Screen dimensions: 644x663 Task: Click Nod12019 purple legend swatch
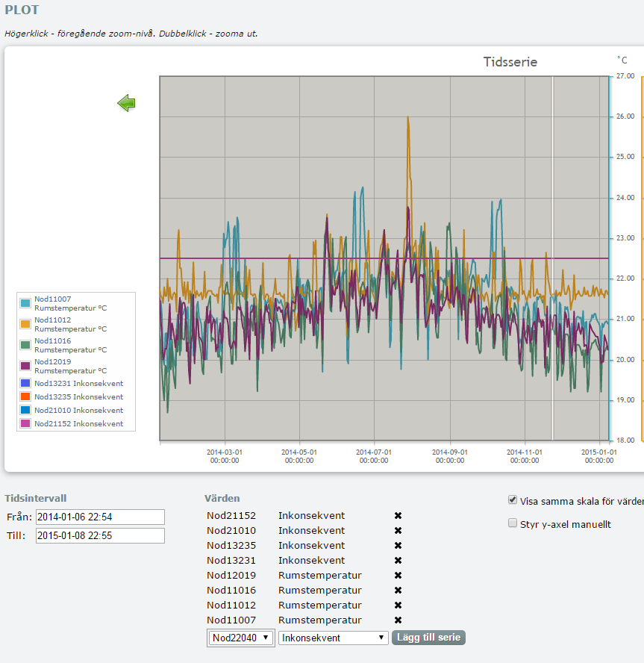25,366
